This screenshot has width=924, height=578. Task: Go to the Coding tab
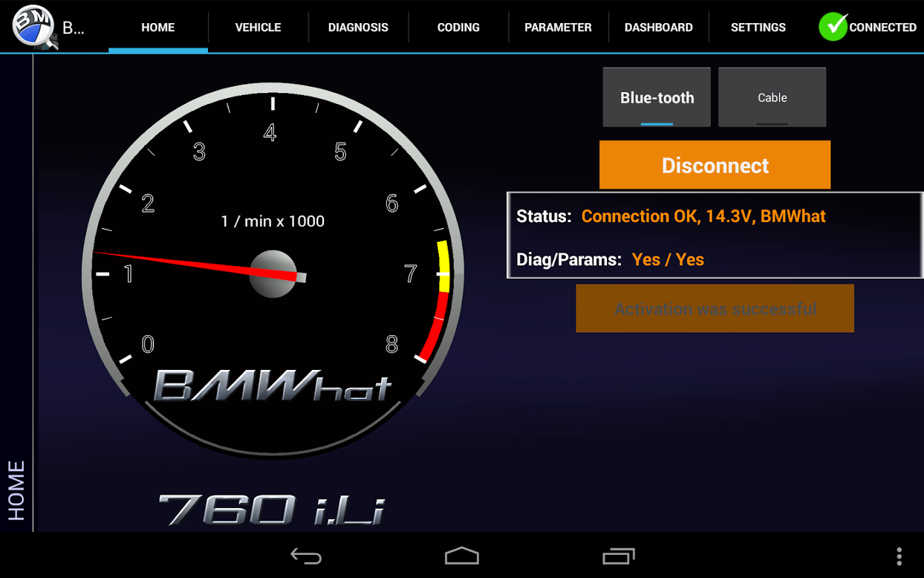[458, 28]
